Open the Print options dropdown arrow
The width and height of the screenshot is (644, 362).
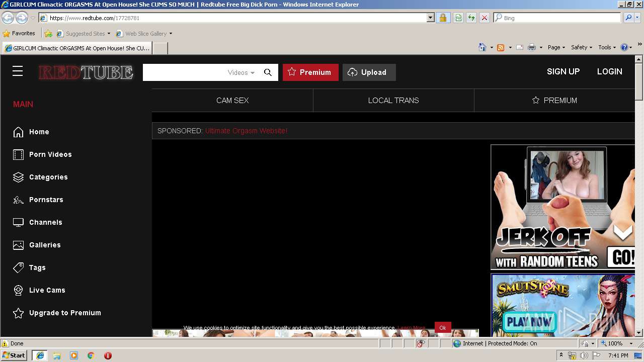[541, 47]
